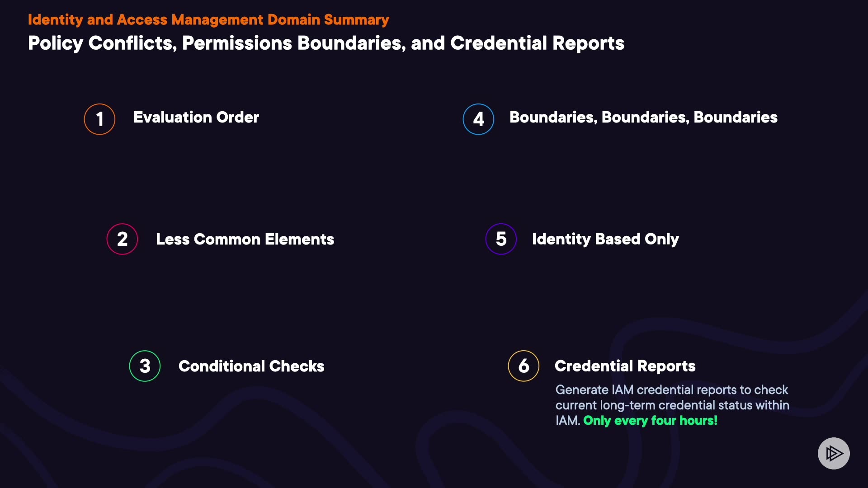Screen dimensions: 868x488
Task: Click the blue number 4 circle
Action: 478,119
